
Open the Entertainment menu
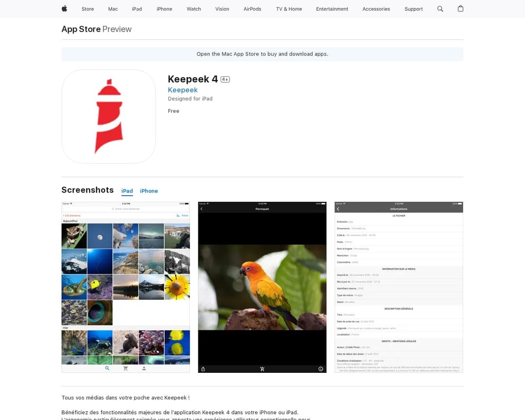click(x=332, y=9)
